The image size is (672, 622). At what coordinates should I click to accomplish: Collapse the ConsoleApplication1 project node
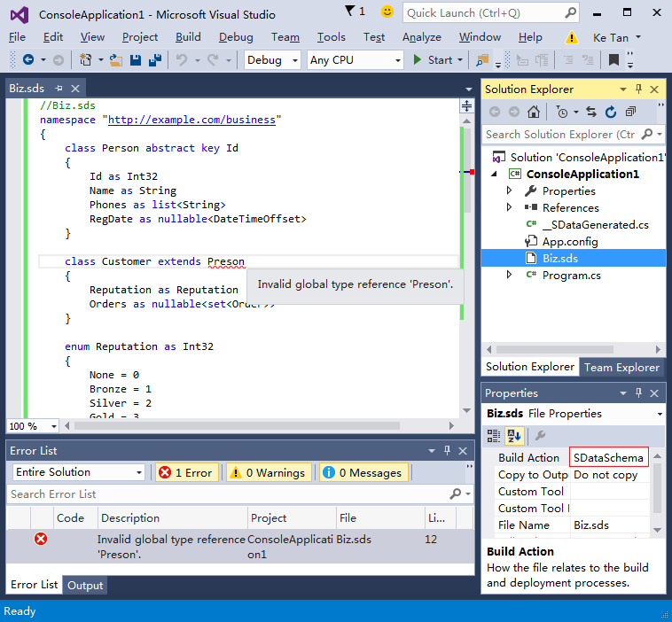(494, 174)
